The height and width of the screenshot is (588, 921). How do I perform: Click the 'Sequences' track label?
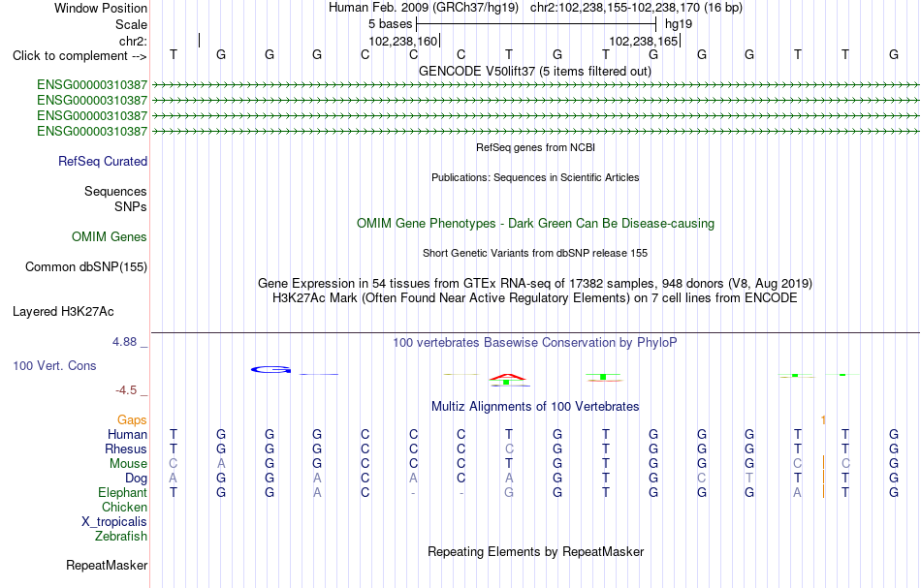[x=115, y=191]
